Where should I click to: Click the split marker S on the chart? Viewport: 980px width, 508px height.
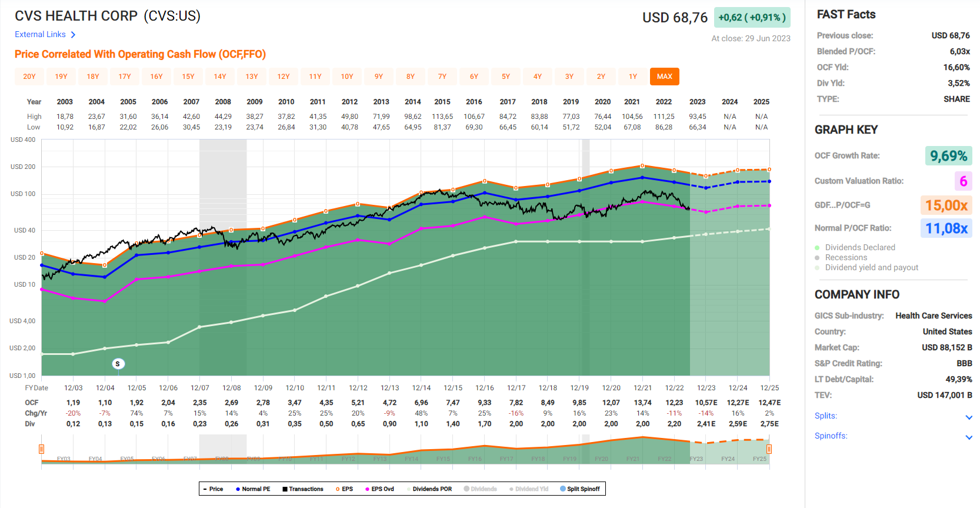click(118, 364)
